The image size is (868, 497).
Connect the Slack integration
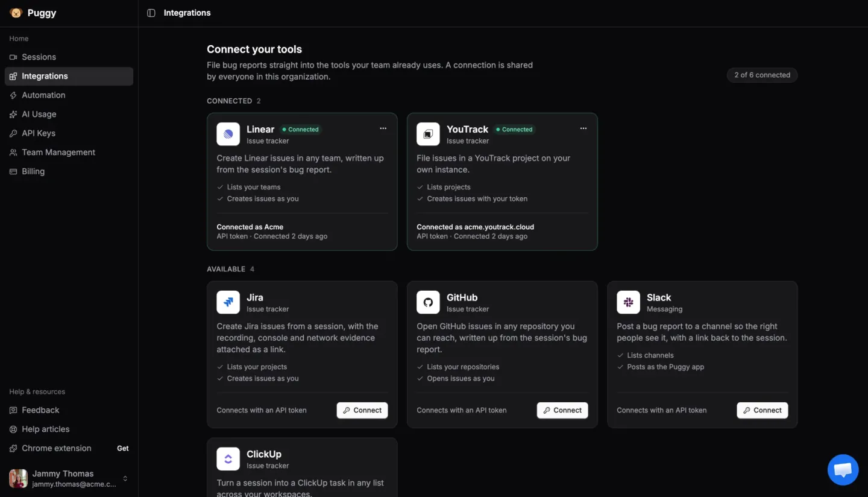pos(763,410)
